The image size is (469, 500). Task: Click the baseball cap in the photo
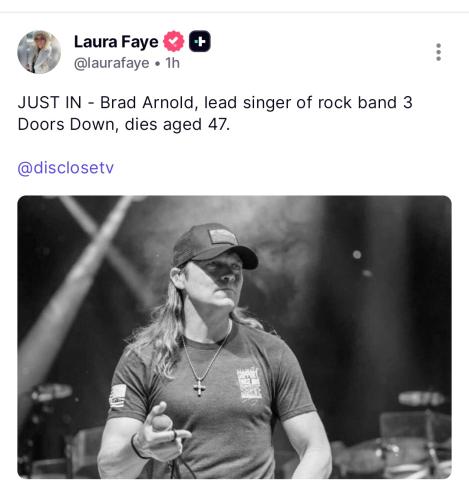click(215, 247)
